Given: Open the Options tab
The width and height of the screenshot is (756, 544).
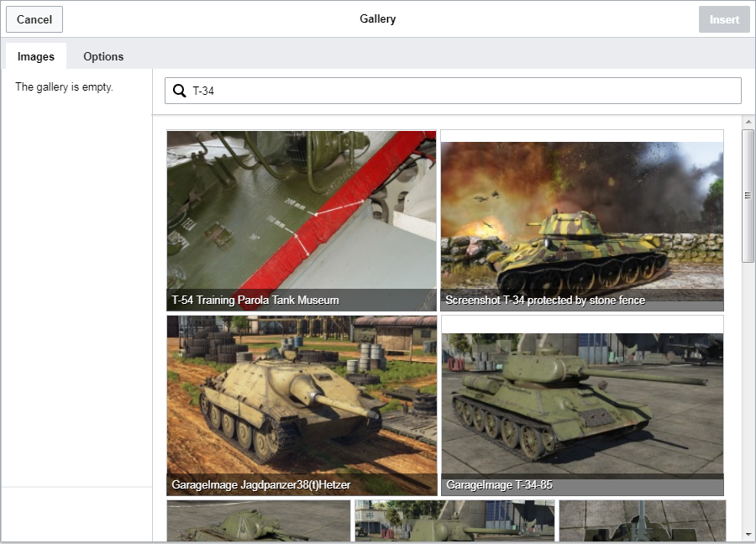Looking at the screenshot, I should click(x=103, y=56).
